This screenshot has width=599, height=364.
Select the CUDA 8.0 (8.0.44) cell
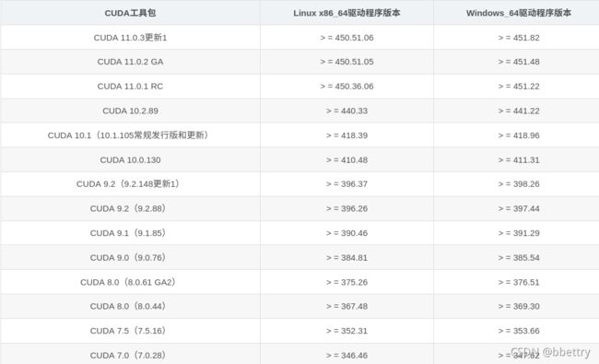128,306
